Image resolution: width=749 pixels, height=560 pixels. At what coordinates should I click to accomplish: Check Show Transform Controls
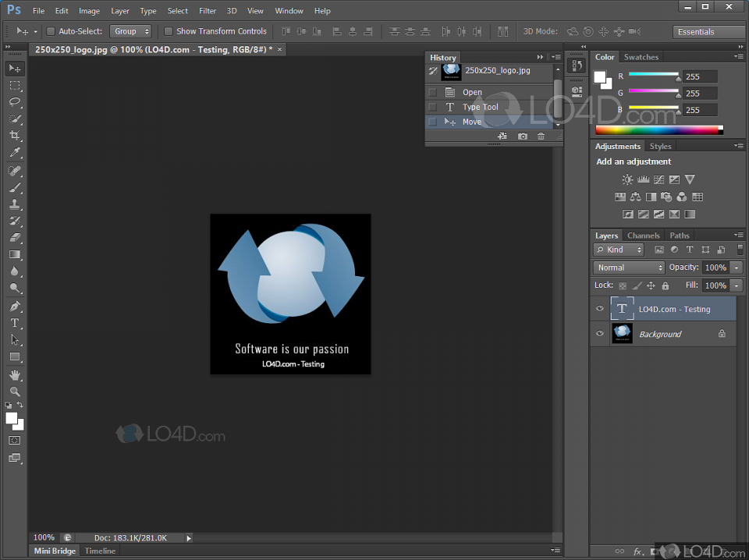[169, 31]
